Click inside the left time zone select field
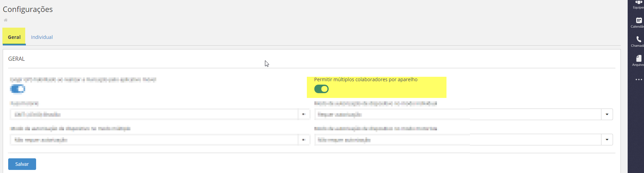The image size is (644, 173). tap(153, 114)
